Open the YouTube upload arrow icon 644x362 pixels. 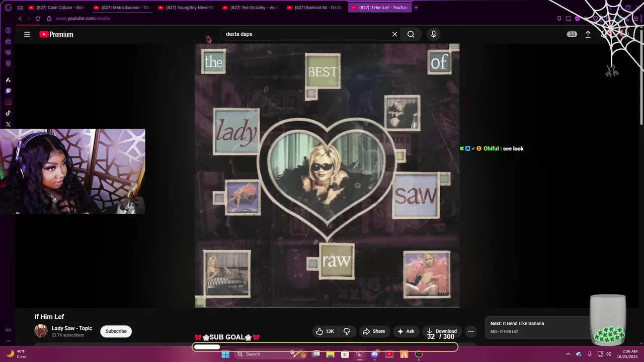[588, 34]
